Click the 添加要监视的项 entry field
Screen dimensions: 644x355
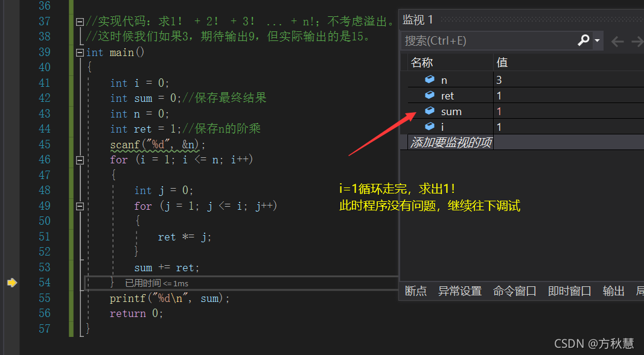point(450,143)
